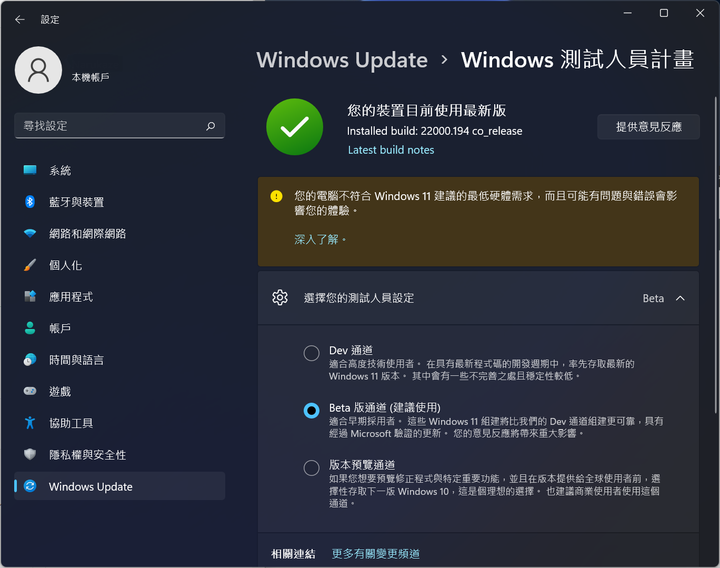This screenshot has width=720, height=568.
Task: Select the 版本預覽通道 radio button
Action: [x=311, y=468]
